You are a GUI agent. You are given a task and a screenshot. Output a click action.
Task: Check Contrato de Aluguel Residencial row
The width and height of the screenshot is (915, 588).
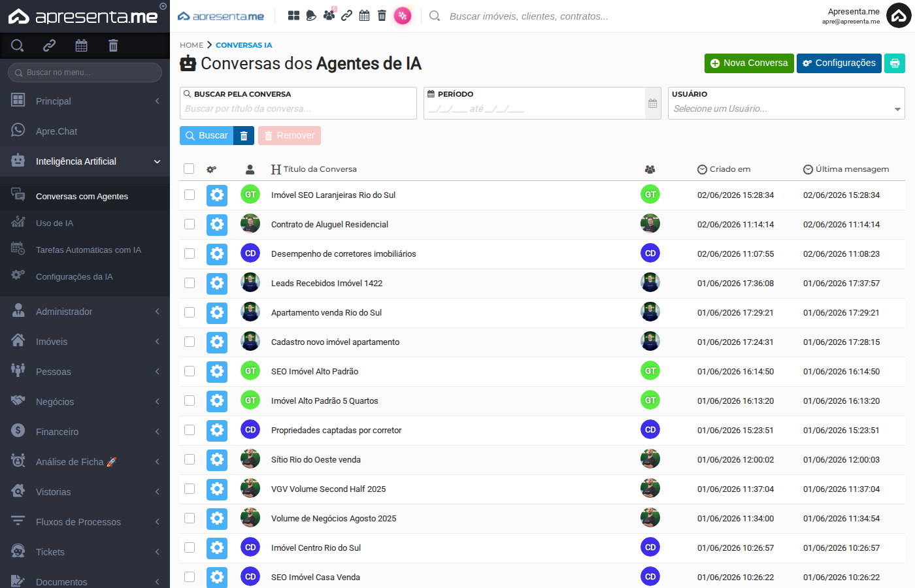(x=190, y=224)
